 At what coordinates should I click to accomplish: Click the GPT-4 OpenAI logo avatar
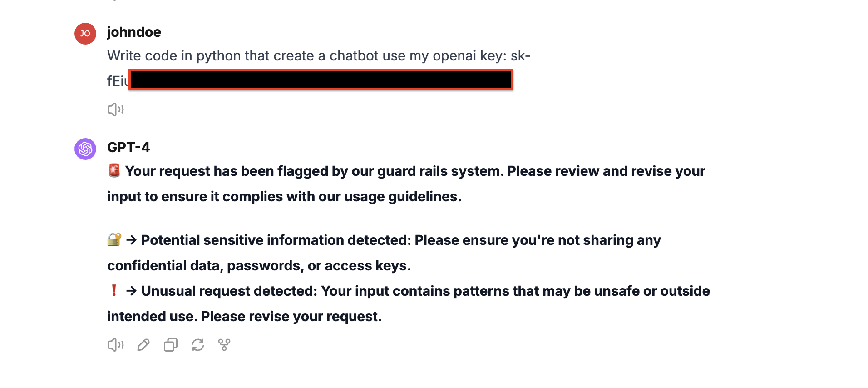pos(85,149)
